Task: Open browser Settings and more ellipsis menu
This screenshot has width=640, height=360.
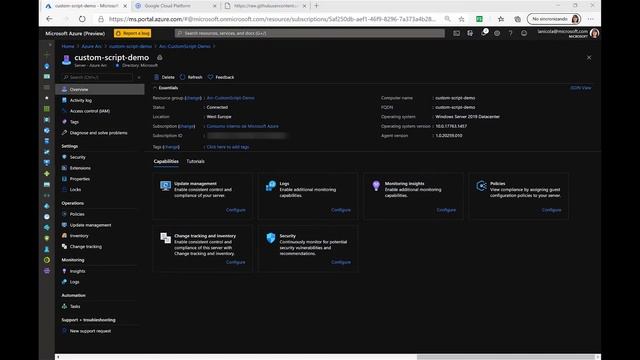Action: pos(591,19)
